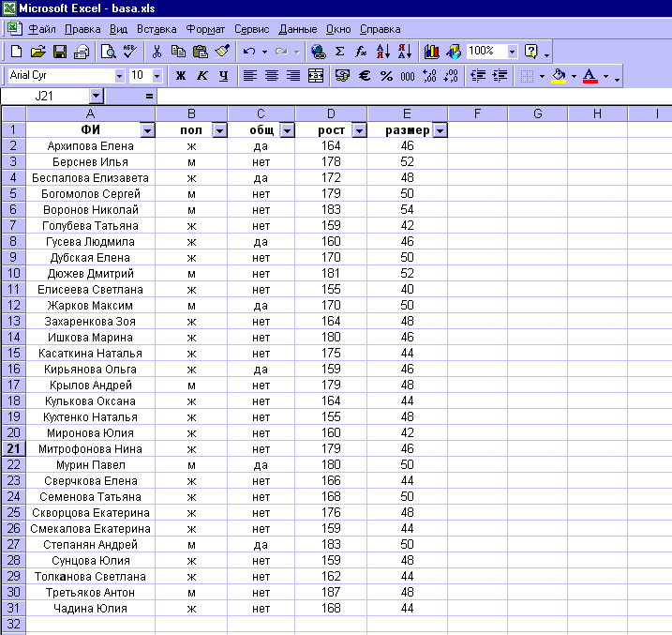Viewport: 672px width, 635px height.
Task: Open the Правка menu
Action: [82, 29]
